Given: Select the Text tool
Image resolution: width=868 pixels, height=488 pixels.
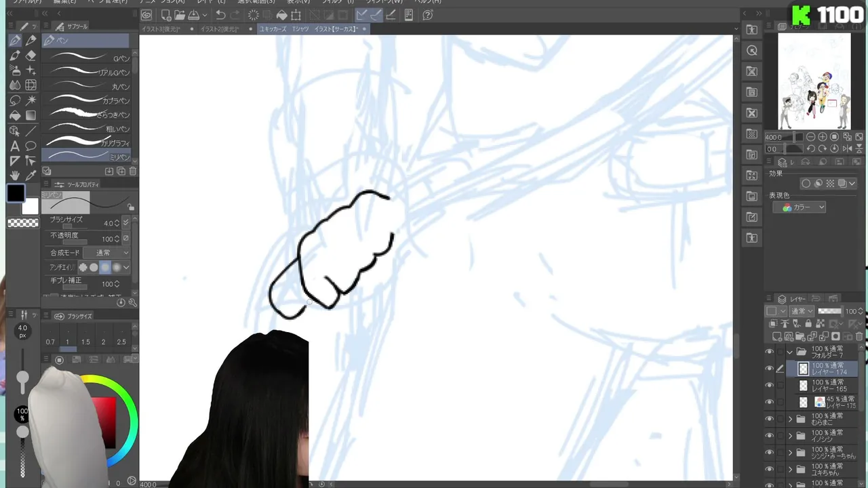Looking at the screenshot, I should [15, 146].
